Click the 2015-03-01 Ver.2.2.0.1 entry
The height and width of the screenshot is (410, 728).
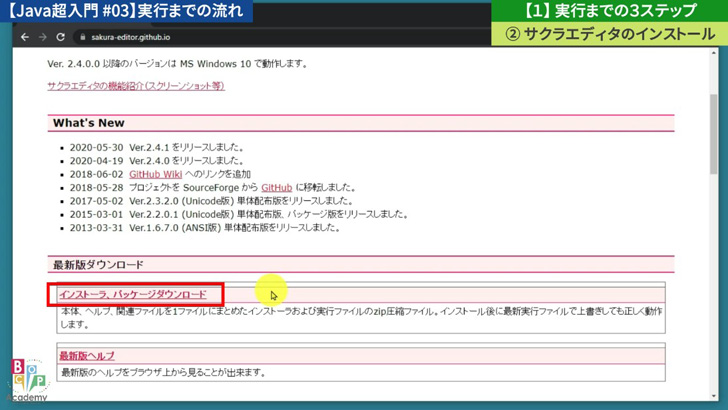239,215
